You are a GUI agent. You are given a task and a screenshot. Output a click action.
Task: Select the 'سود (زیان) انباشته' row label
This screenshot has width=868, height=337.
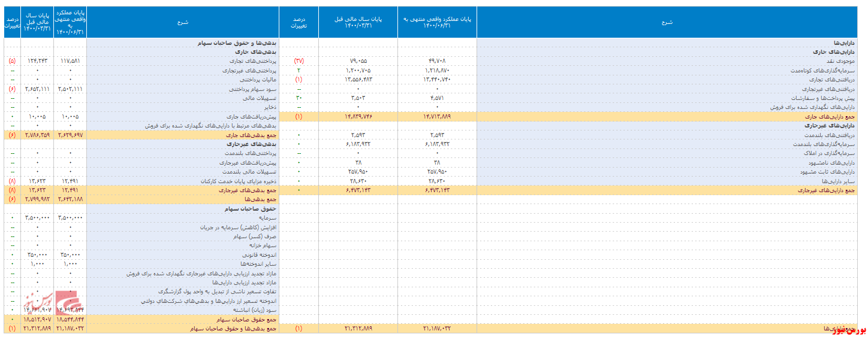point(255,310)
